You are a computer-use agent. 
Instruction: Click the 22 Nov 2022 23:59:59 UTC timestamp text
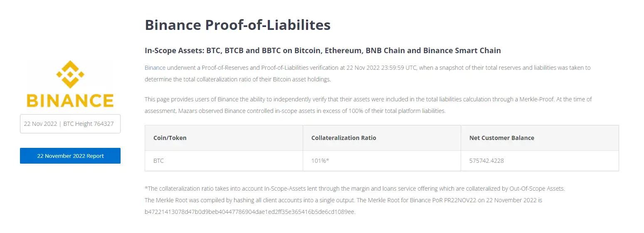pyautogui.click(x=381, y=67)
